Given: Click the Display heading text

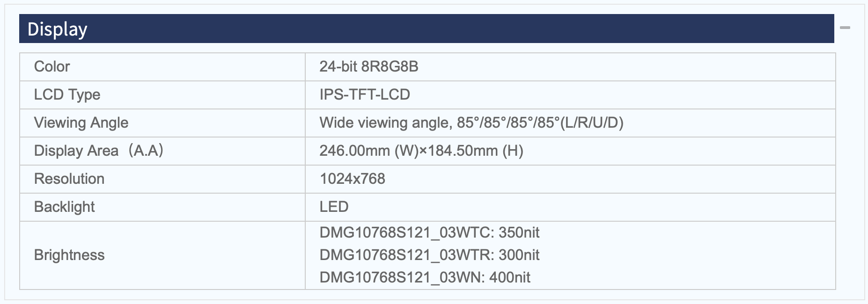Looking at the screenshot, I should (58, 29).
